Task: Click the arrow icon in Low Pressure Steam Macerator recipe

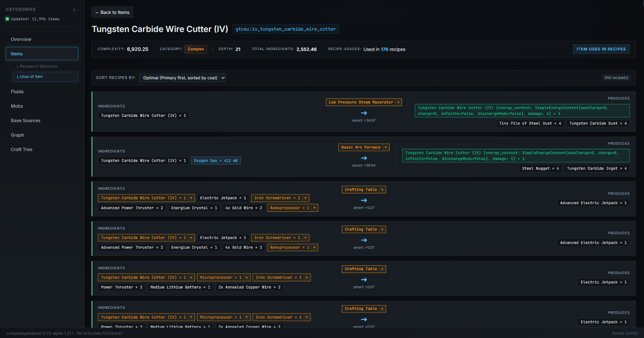Action: pyautogui.click(x=364, y=113)
